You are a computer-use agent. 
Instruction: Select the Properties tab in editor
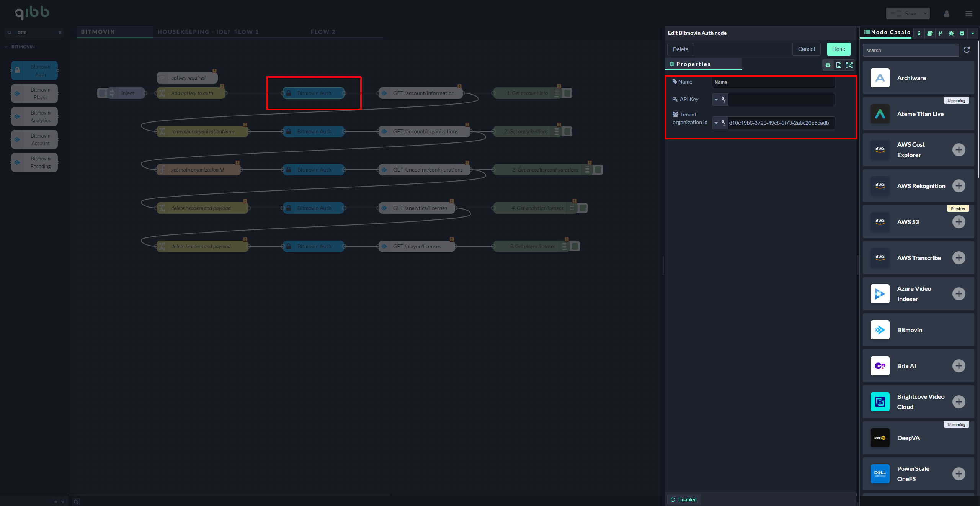pyautogui.click(x=703, y=64)
